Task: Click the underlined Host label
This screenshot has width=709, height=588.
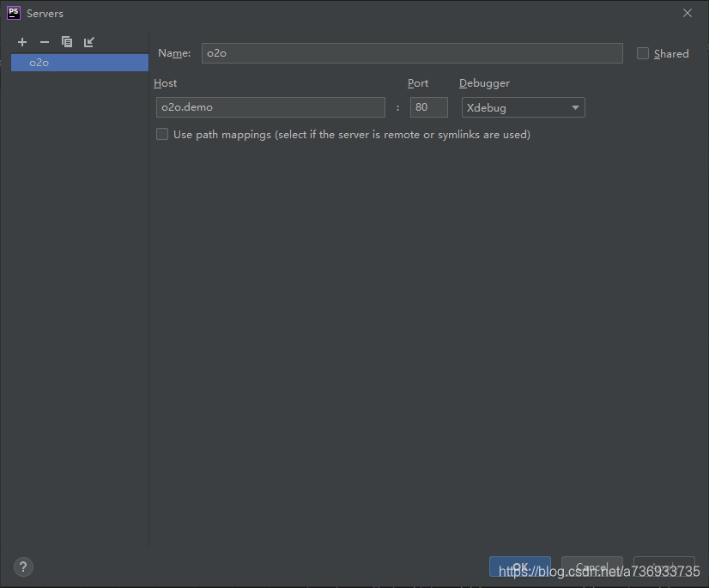Action: [x=165, y=82]
